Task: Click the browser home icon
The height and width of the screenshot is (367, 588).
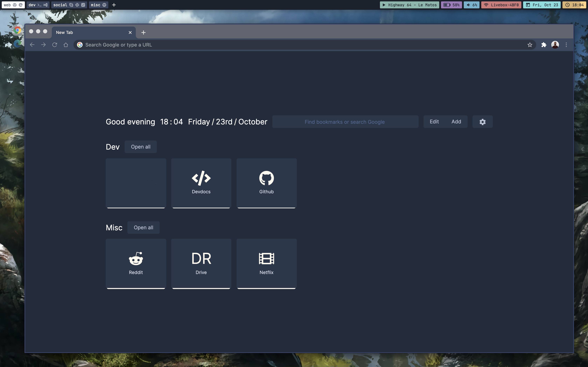Action: [x=66, y=45]
